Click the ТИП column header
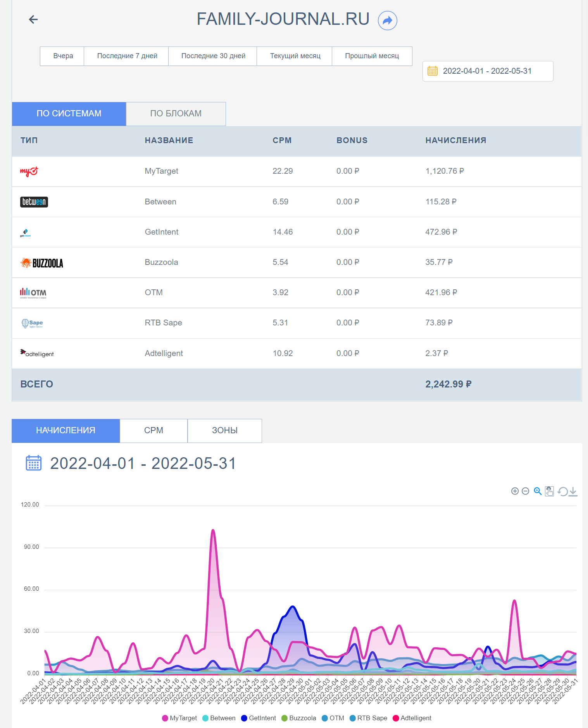Image resolution: width=588 pixels, height=728 pixels. [29, 140]
